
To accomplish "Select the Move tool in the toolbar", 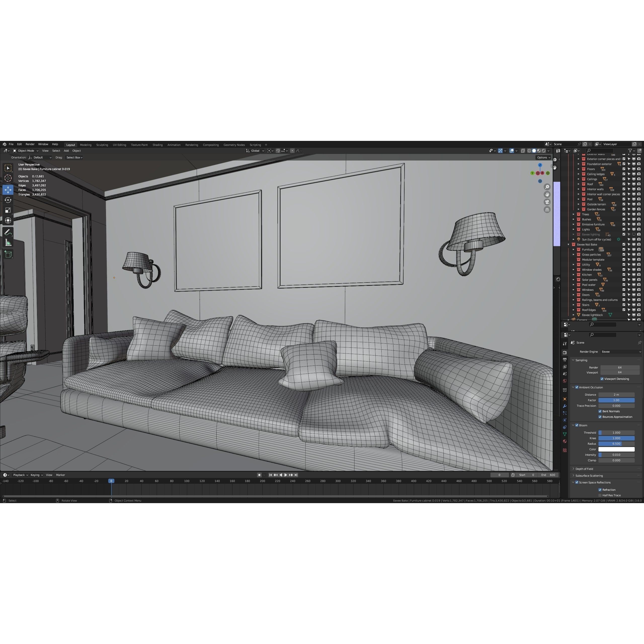I will pyautogui.click(x=8, y=189).
